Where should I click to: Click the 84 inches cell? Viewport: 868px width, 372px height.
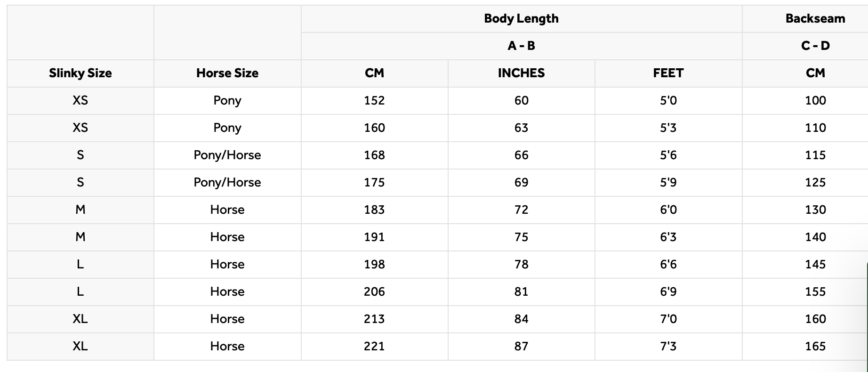pyautogui.click(x=522, y=319)
